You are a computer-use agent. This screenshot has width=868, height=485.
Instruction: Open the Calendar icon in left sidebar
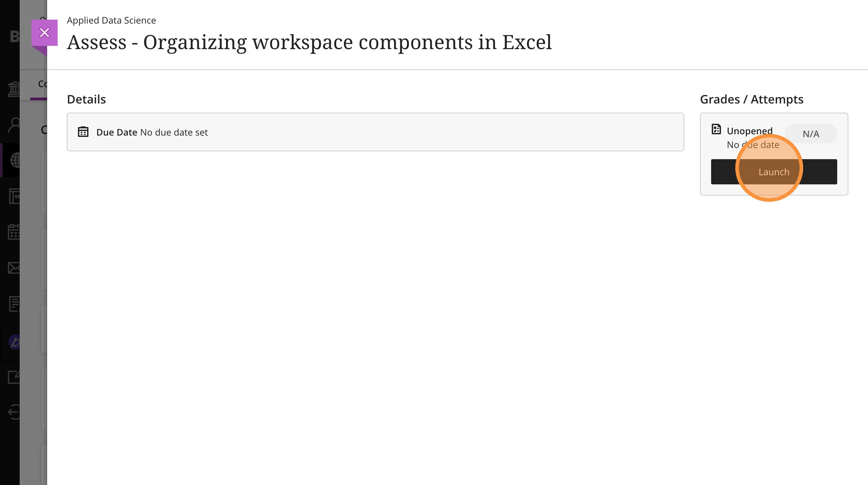14,232
